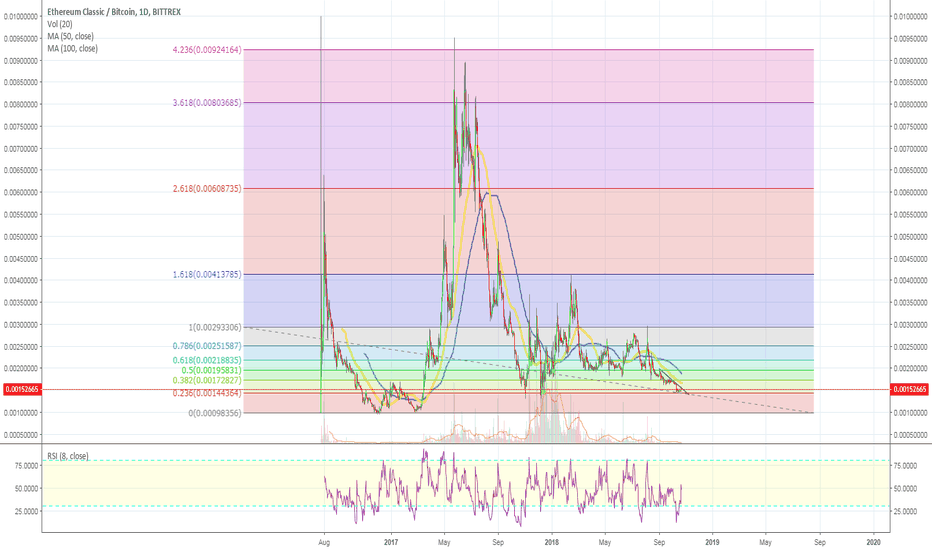Click the left red 0.00152665 price tag
The width and height of the screenshot is (932, 550).
21,389
